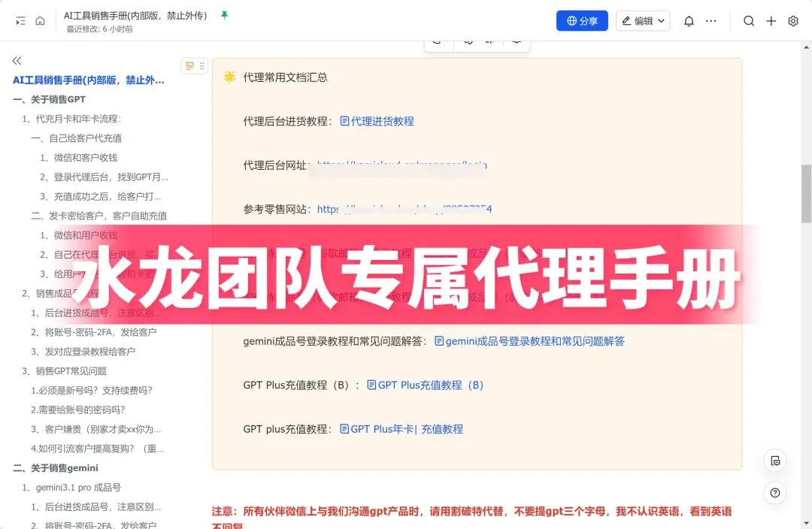Screen dimensions: 812x529
Task: Open the settings gear icon
Action: pos(793,21)
